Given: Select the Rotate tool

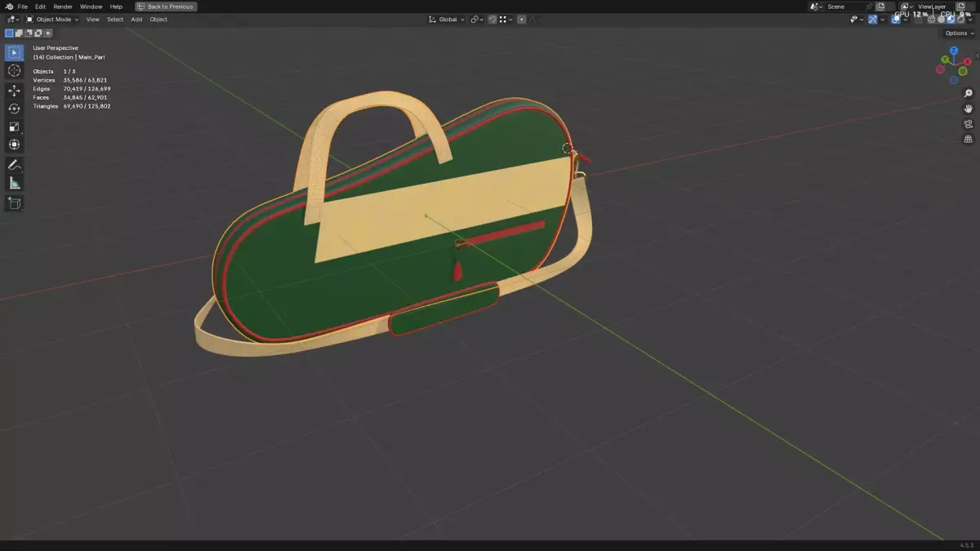Looking at the screenshot, I should pyautogui.click(x=14, y=109).
